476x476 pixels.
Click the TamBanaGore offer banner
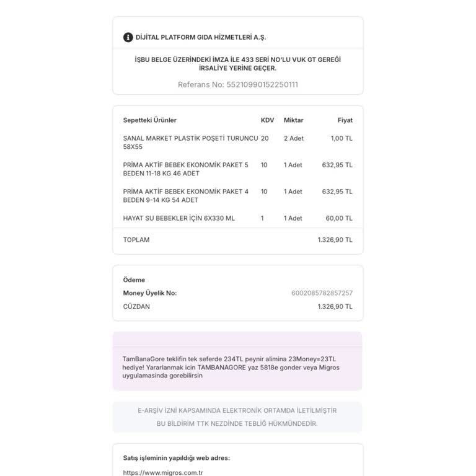point(237,361)
